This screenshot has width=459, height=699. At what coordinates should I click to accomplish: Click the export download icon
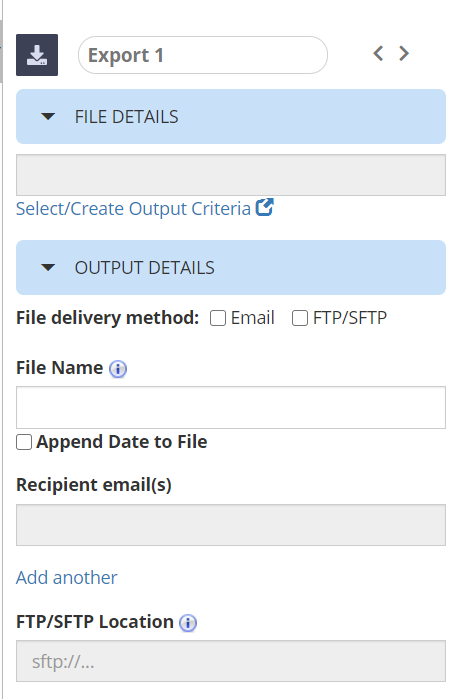37,55
